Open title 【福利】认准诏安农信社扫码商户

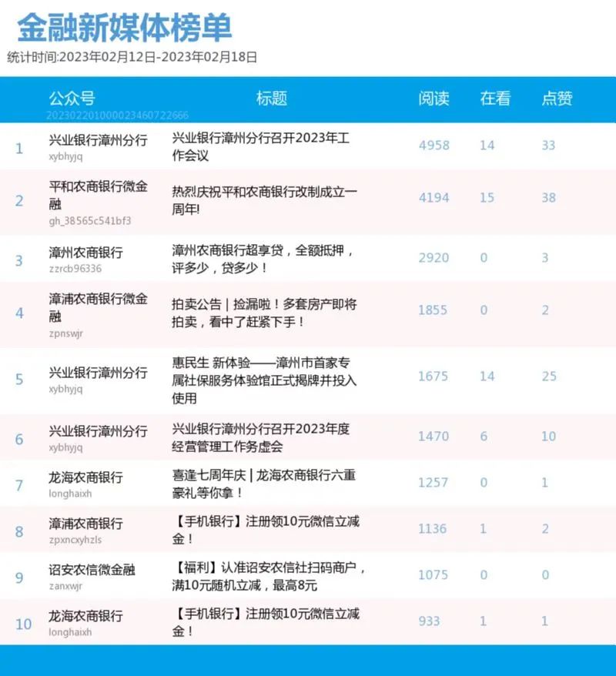[x=269, y=576]
